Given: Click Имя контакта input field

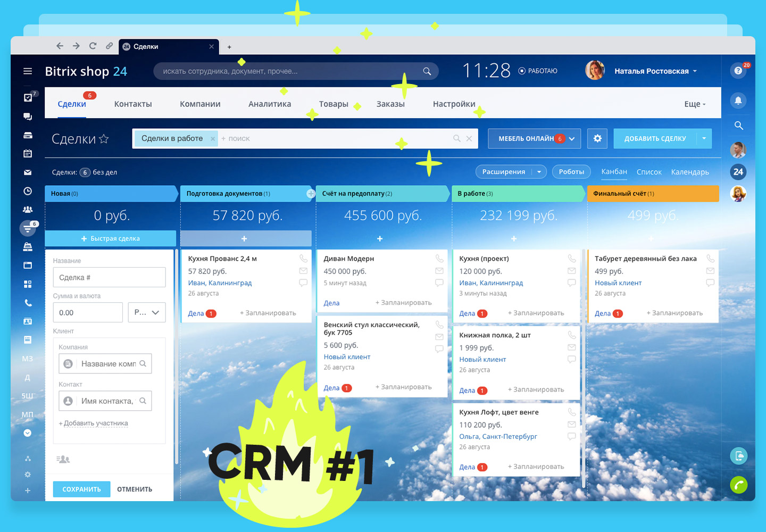Looking at the screenshot, I should point(105,401).
